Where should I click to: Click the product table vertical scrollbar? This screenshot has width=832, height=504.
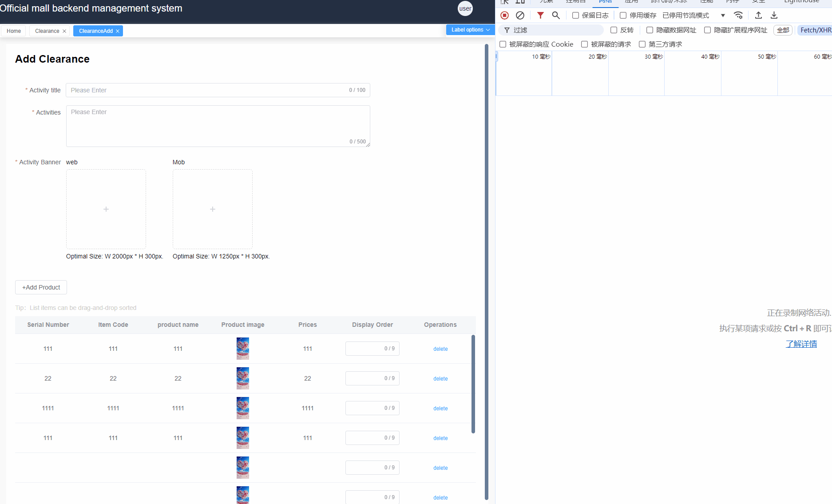coord(473,384)
